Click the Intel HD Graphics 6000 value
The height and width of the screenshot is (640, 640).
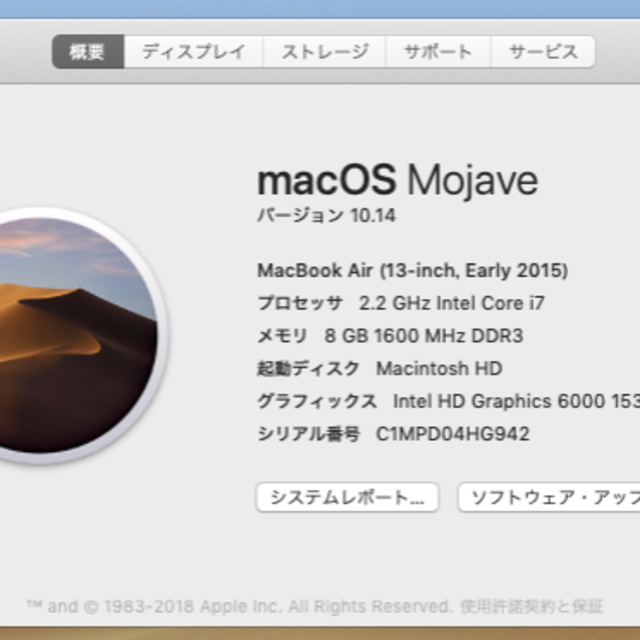click(516, 401)
